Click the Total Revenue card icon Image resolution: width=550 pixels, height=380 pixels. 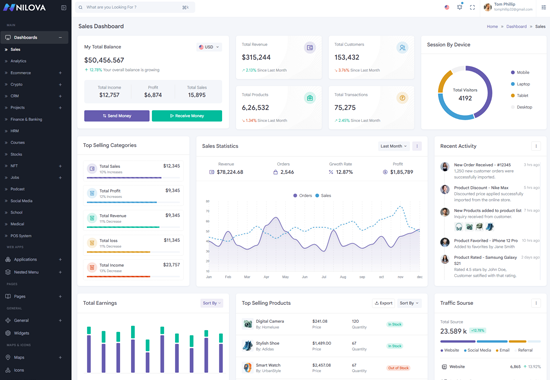(x=310, y=47)
